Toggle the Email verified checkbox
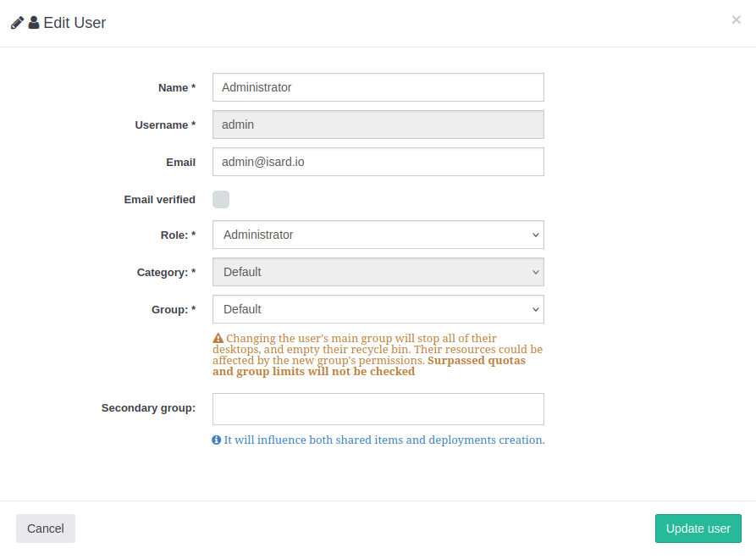756x559 pixels. click(221, 199)
